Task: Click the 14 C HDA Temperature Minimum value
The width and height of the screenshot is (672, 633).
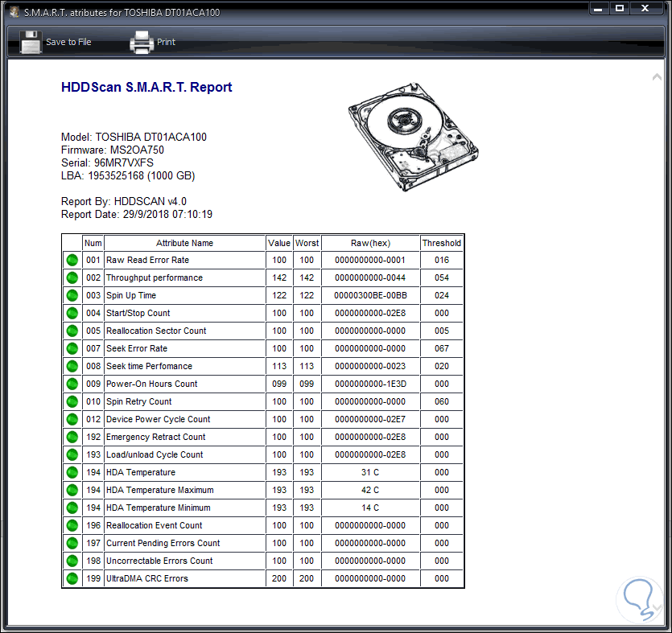Action: coord(370,508)
